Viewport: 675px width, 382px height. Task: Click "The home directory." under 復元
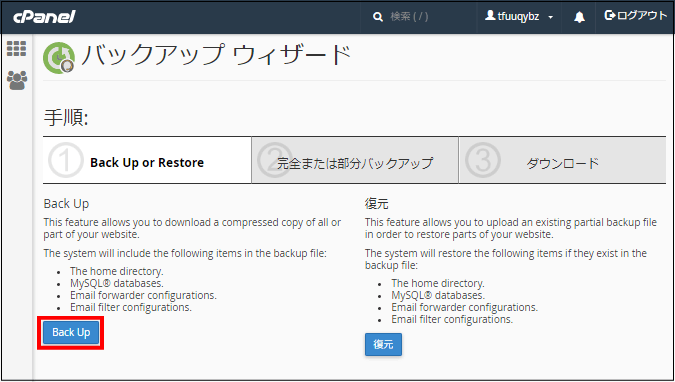pyautogui.click(x=438, y=283)
